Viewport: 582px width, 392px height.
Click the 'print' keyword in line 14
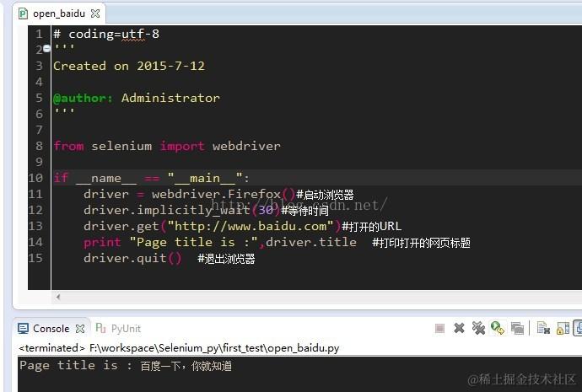[x=102, y=242]
